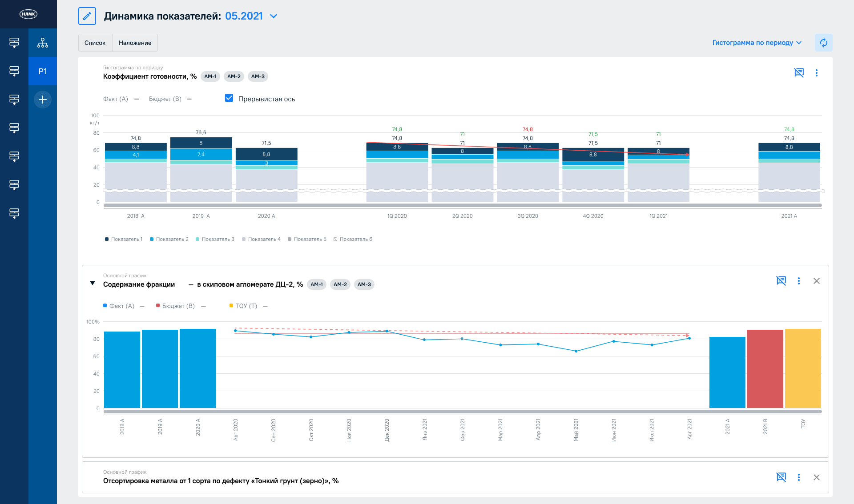Open three-dot menu of Коэффициент готовности chart
854x504 pixels.
click(x=816, y=72)
